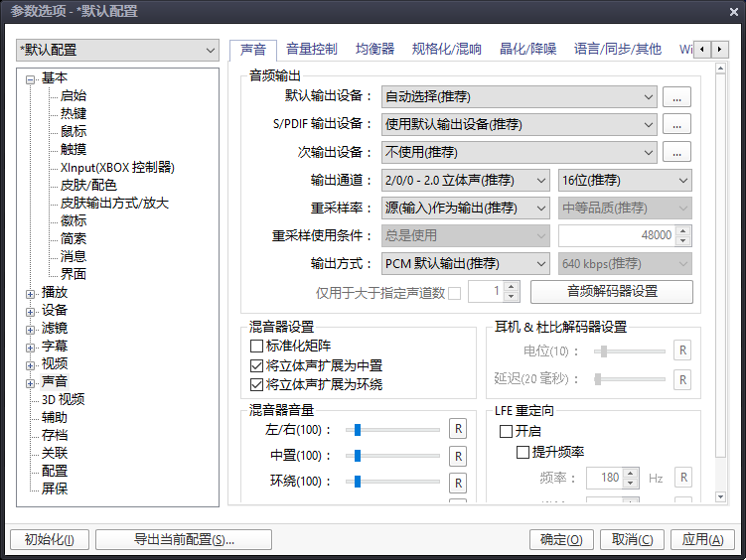Toggle the LFE 重定向 开启 checkbox

click(x=506, y=432)
